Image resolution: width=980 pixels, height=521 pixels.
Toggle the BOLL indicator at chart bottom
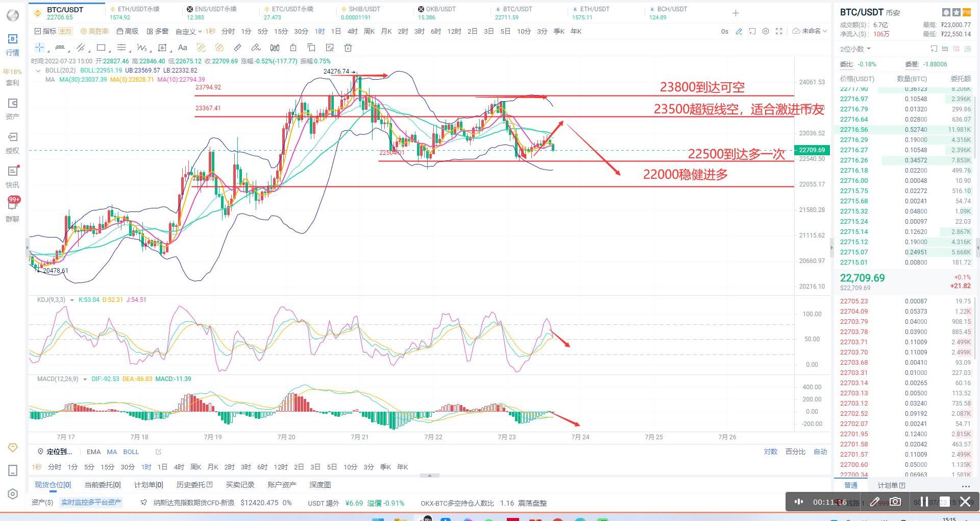point(131,452)
